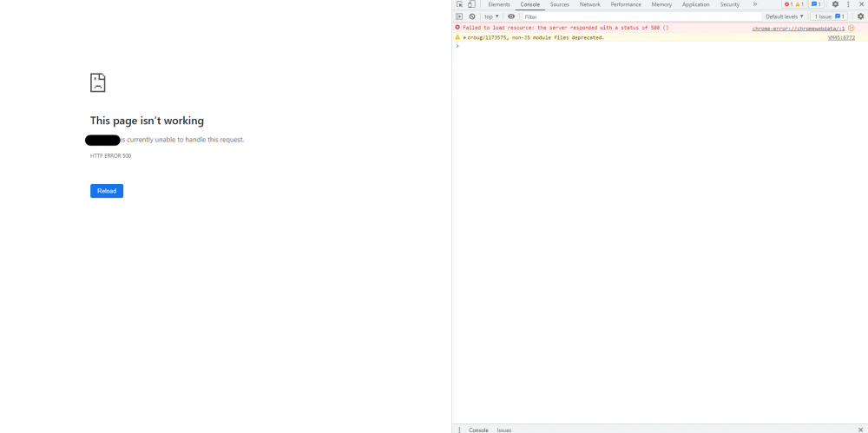Switch to the Application tab
The width and height of the screenshot is (868, 433).
[x=696, y=4]
